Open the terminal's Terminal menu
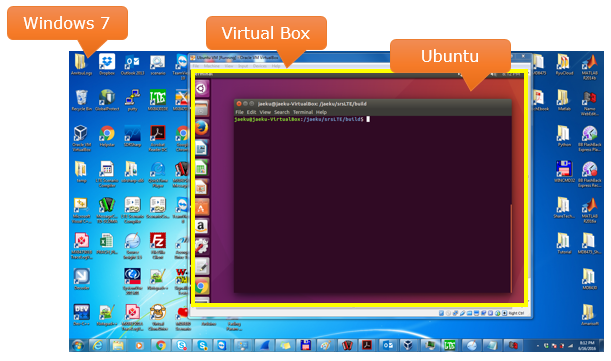 pos(303,112)
